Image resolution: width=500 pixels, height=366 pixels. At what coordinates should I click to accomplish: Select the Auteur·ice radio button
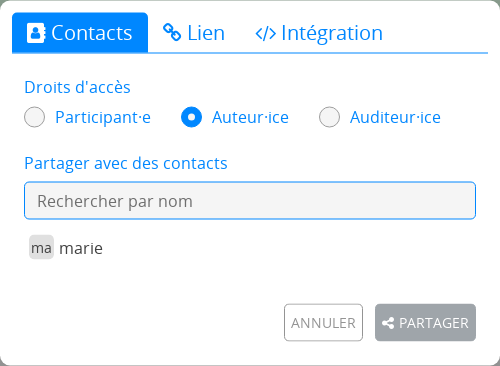191,117
